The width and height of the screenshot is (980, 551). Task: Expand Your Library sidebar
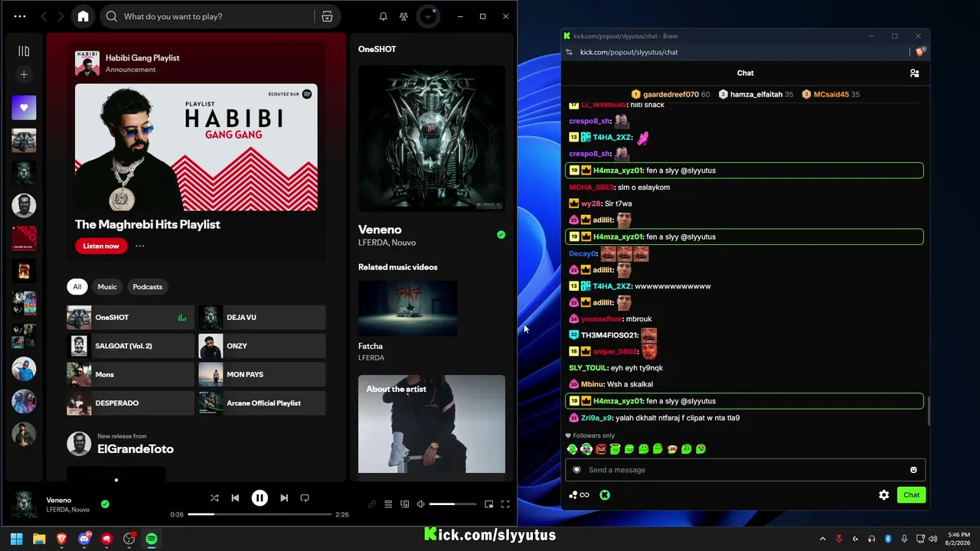[24, 51]
